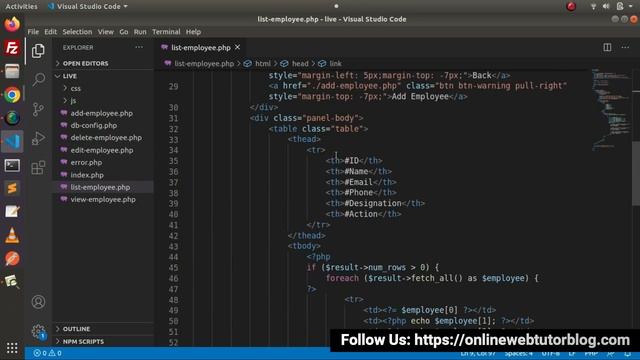Open error.php in explorer
Screen dimensions: 640x360
[x=86, y=162]
